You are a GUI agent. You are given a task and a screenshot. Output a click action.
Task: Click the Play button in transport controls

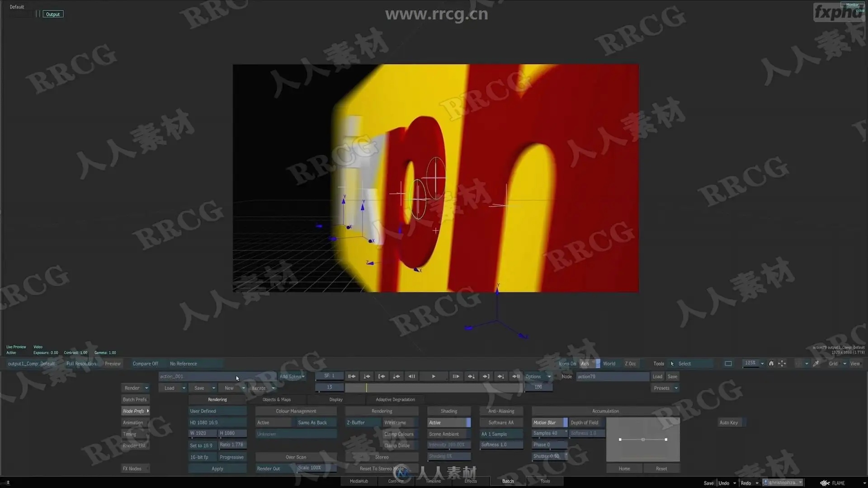click(433, 376)
